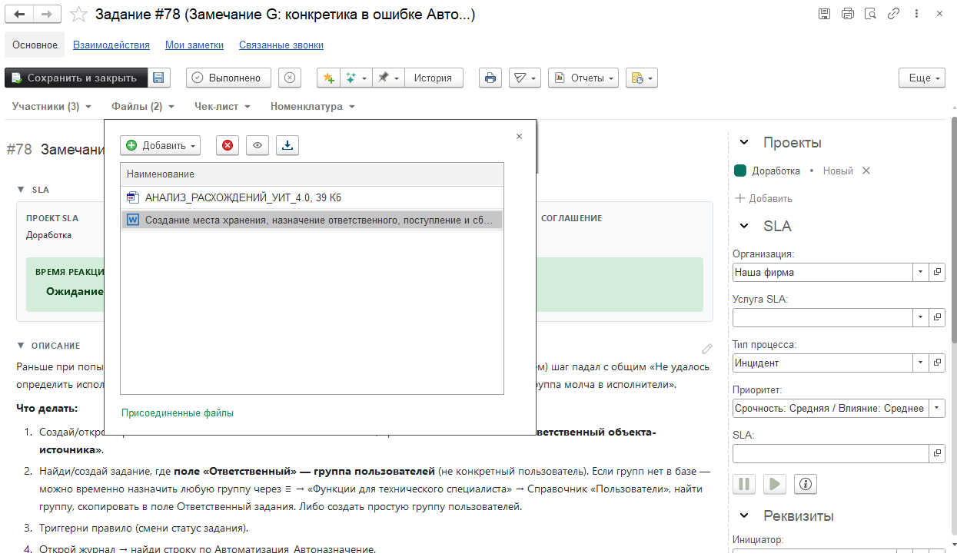Click the yellow star plus toolbar icon
The height and width of the screenshot is (560, 957).
point(328,78)
